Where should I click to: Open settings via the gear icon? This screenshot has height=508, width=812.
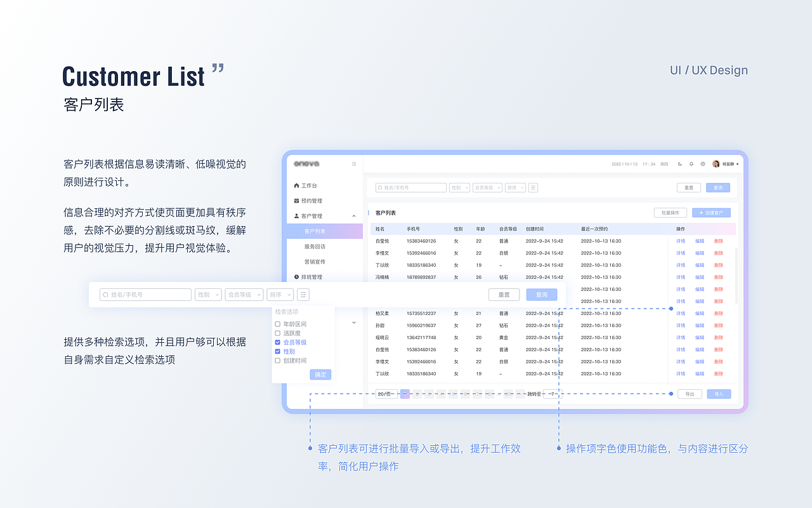pos(703,164)
